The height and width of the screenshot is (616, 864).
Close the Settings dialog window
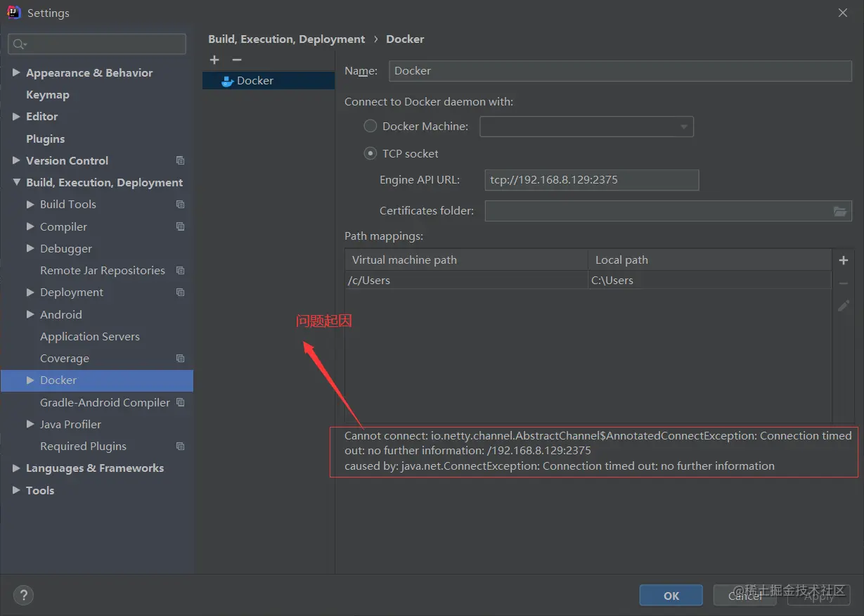click(x=843, y=13)
